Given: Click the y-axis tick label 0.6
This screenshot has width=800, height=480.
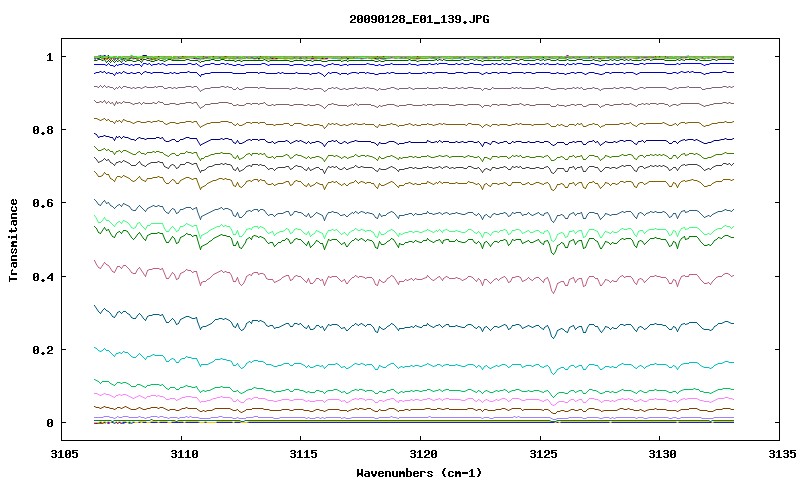Looking at the screenshot, I should (x=43, y=203).
